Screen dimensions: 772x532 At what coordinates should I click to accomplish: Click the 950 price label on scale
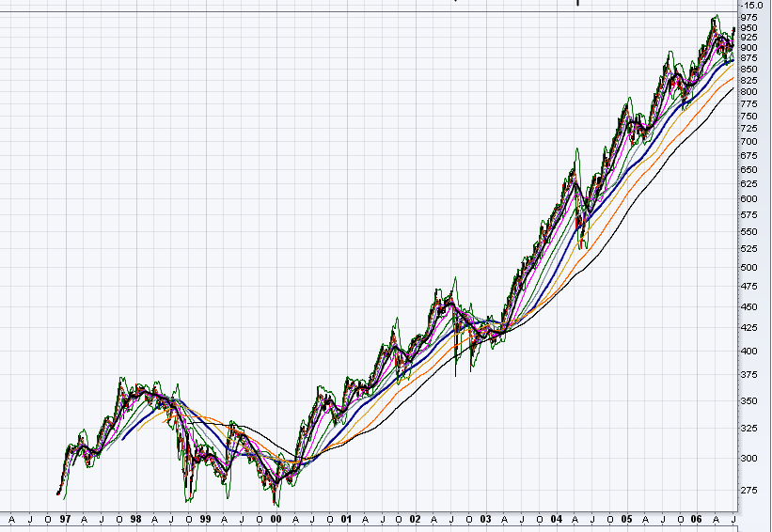(748, 28)
